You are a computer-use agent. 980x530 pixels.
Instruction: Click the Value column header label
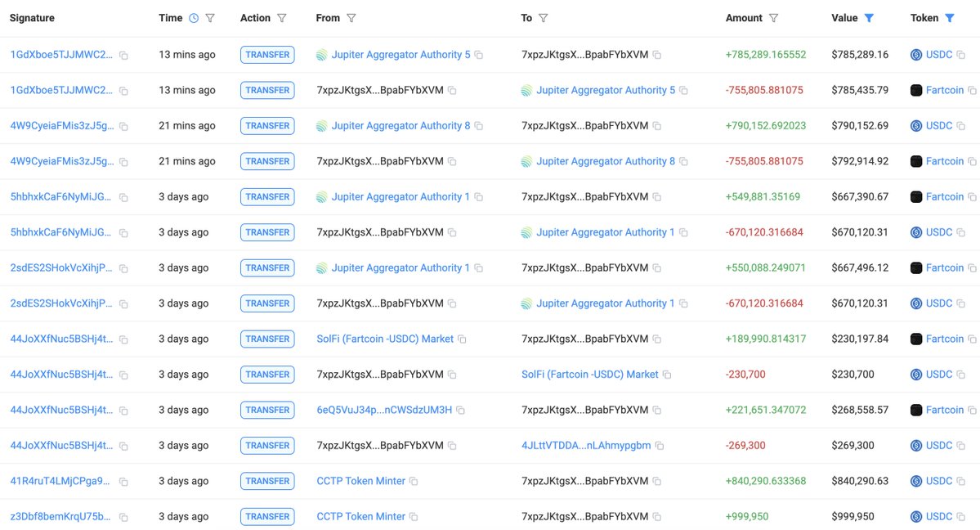(x=844, y=18)
